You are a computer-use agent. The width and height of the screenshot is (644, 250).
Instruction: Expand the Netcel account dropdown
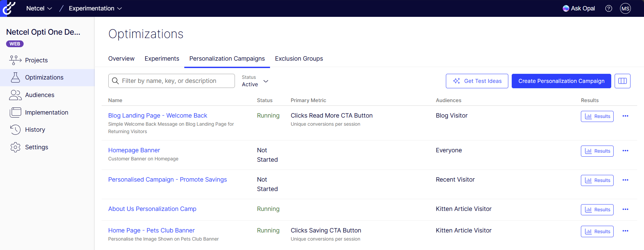tap(39, 8)
